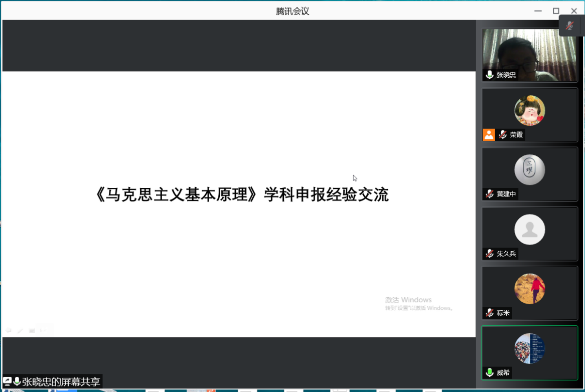
Task: Select 朱久兵's default gray avatar
Action: [x=529, y=230]
